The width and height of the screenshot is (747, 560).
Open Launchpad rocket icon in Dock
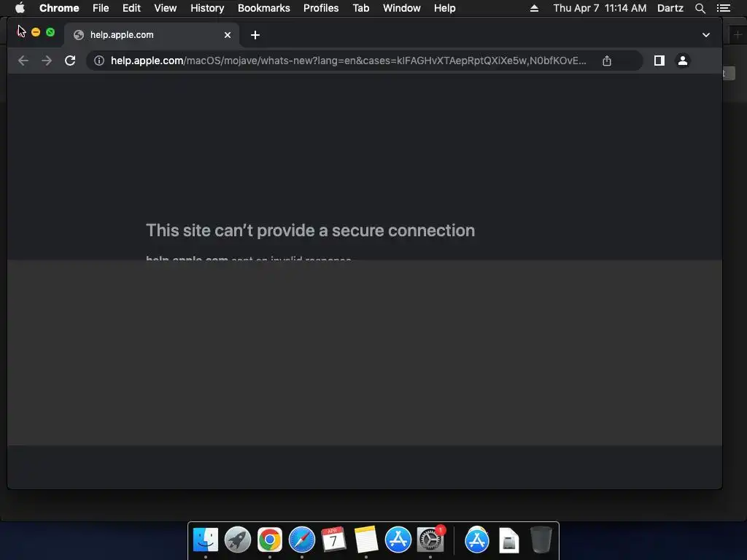(238, 540)
